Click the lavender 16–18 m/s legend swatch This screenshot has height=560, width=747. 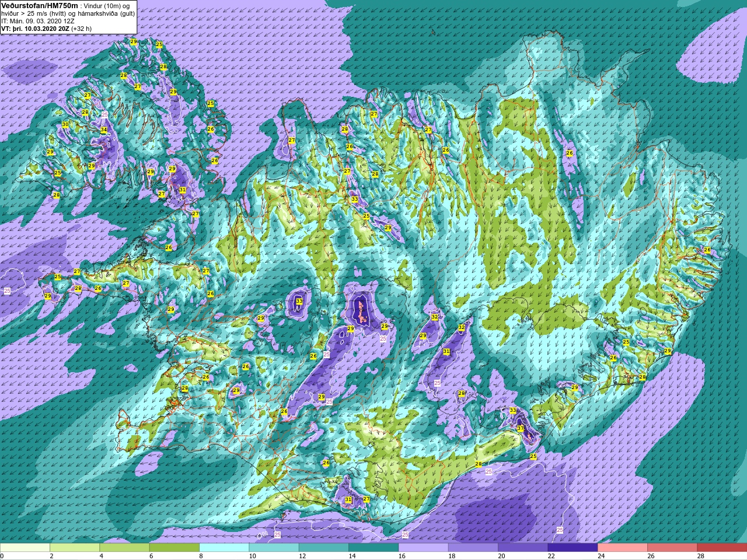point(423,548)
